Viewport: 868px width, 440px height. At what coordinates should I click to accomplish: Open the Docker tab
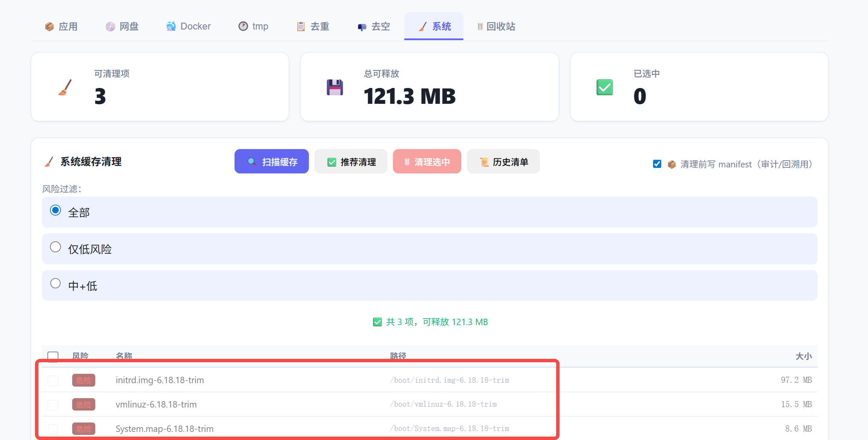[188, 26]
